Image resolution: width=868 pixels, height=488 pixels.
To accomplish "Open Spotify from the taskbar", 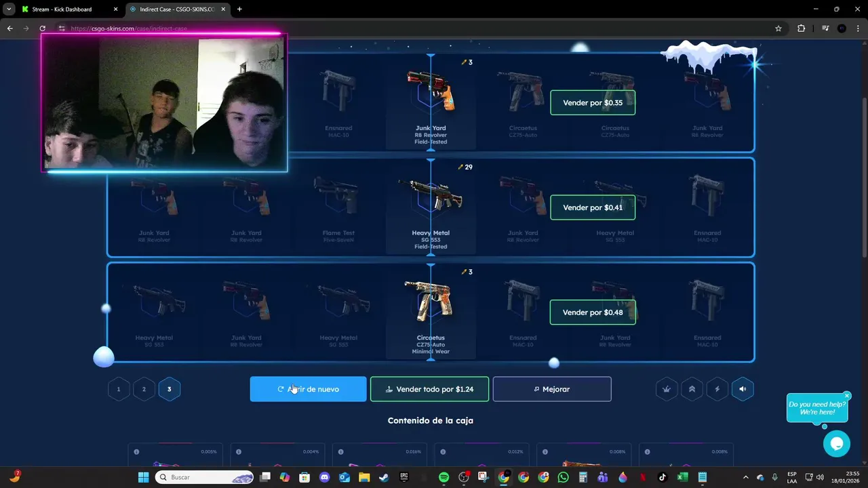I will pos(443,477).
